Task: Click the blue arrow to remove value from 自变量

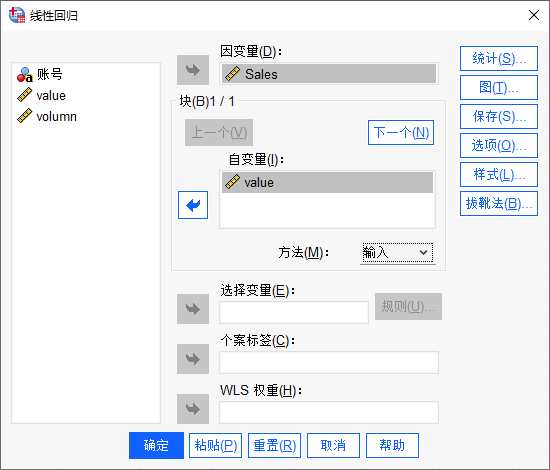Action: pos(193,205)
